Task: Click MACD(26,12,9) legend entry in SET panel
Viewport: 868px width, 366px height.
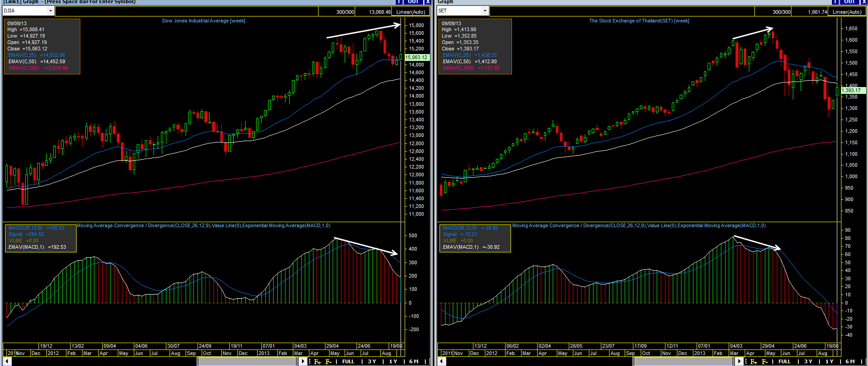Action: point(470,228)
